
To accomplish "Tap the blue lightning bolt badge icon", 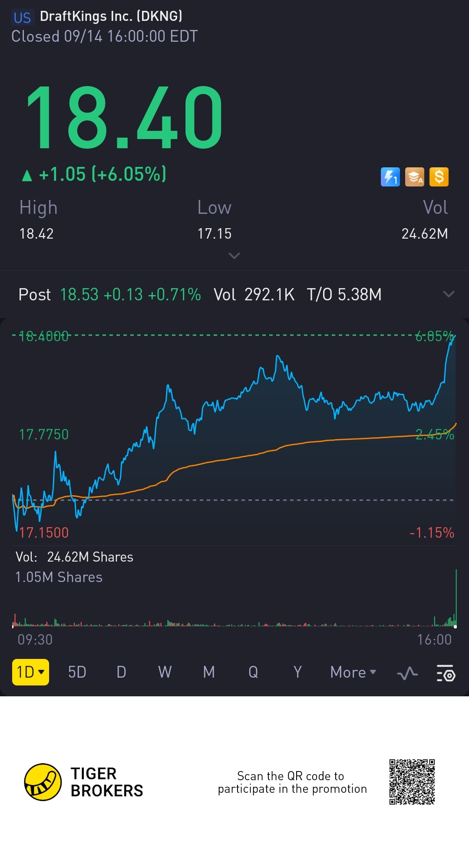I will [x=390, y=177].
